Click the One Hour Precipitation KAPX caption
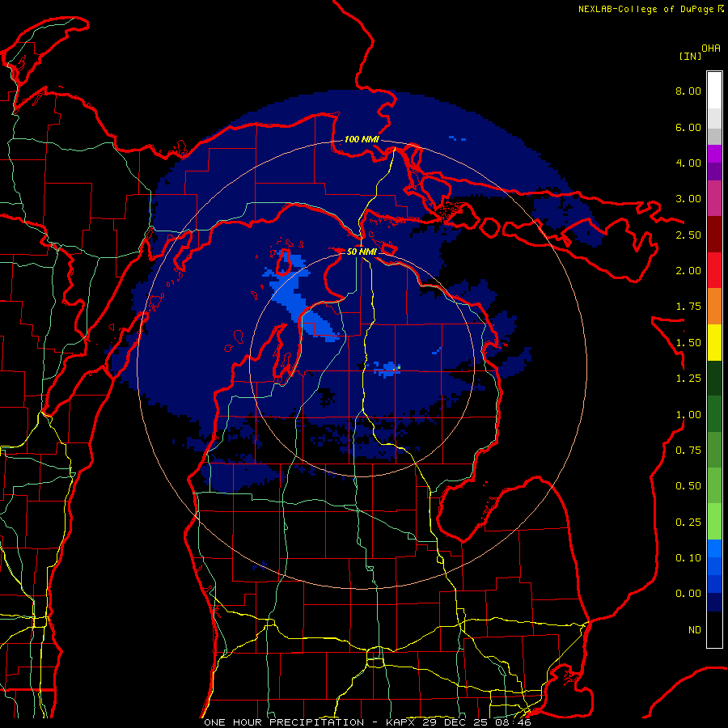This screenshot has height=728, width=728. (367, 722)
